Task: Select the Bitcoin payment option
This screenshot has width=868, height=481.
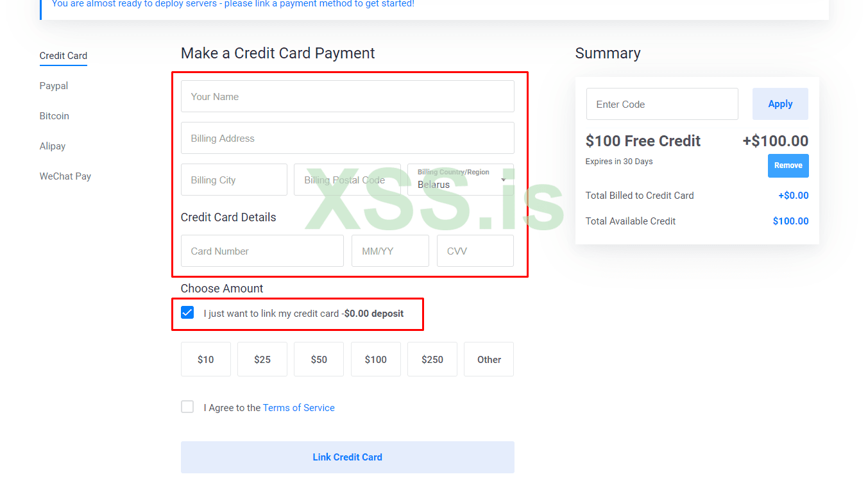Action: coord(55,116)
